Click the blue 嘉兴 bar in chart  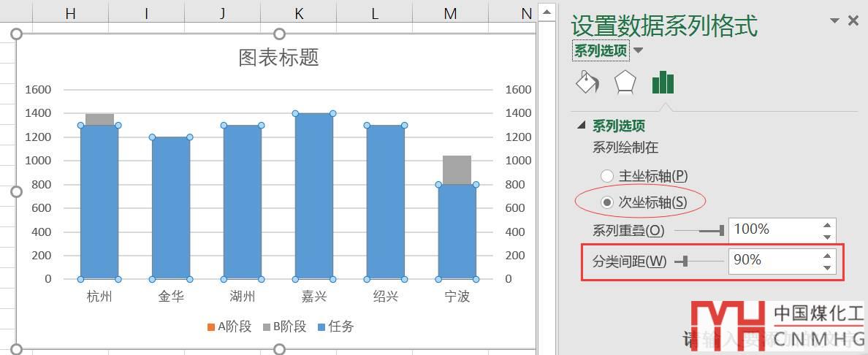313,197
